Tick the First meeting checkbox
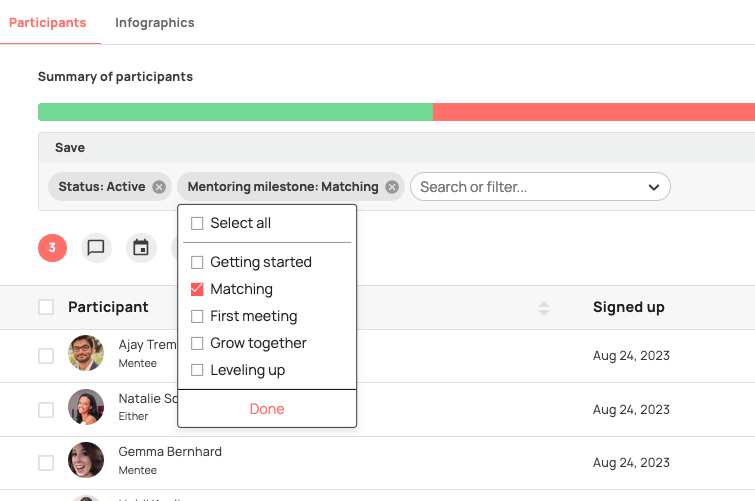 click(x=197, y=316)
